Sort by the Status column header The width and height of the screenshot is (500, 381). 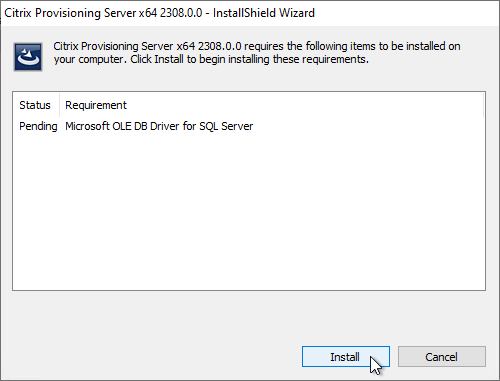click(x=36, y=105)
